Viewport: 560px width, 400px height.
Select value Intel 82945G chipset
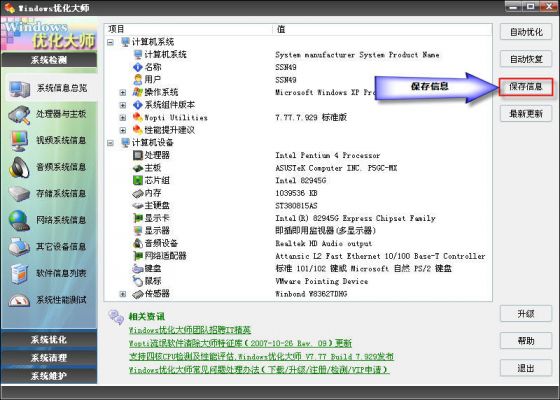click(x=300, y=181)
